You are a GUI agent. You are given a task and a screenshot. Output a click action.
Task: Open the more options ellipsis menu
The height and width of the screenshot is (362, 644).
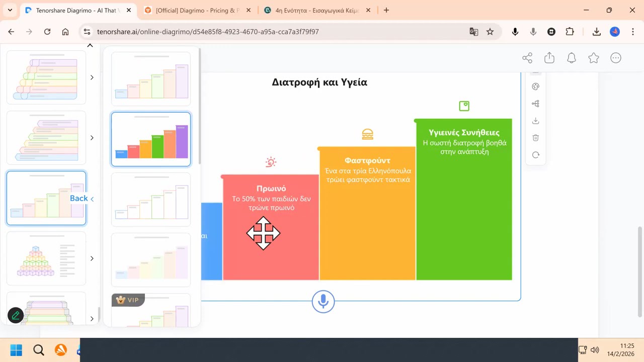click(616, 58)
